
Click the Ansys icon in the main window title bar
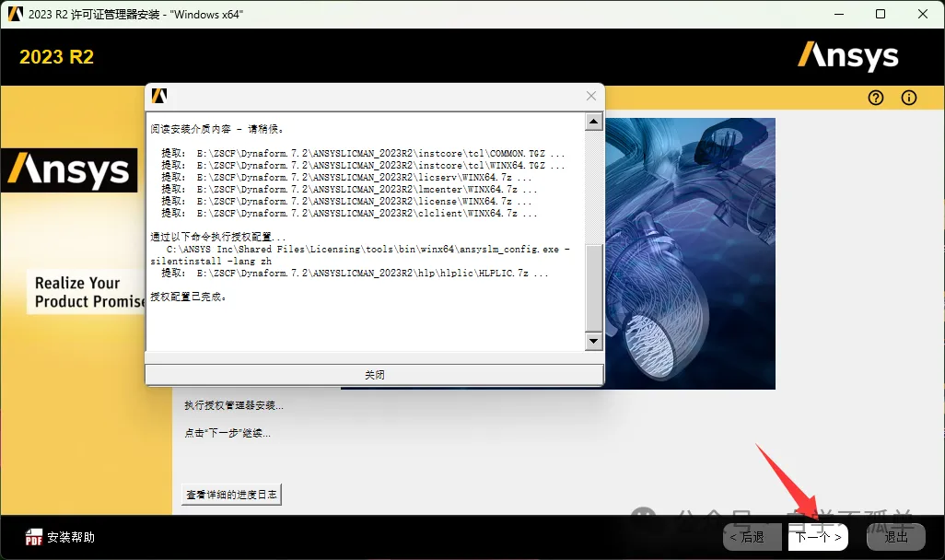[x=16, y=14]
